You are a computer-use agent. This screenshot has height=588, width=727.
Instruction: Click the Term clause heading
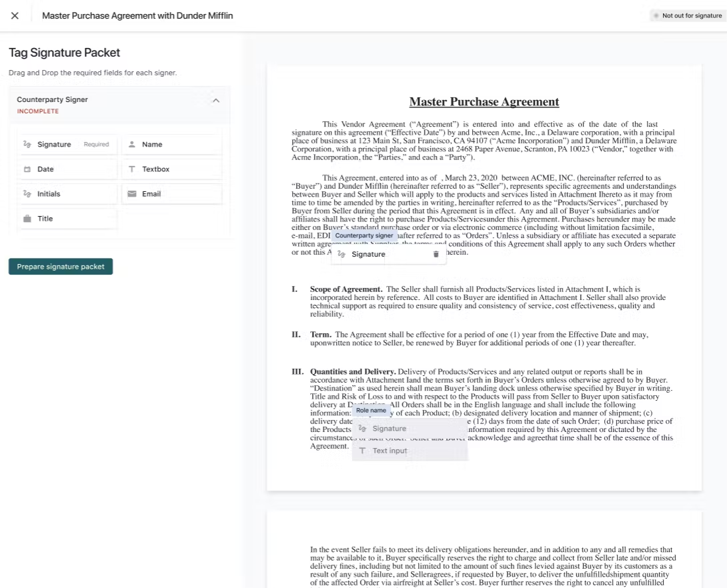[x=321, y=335]
